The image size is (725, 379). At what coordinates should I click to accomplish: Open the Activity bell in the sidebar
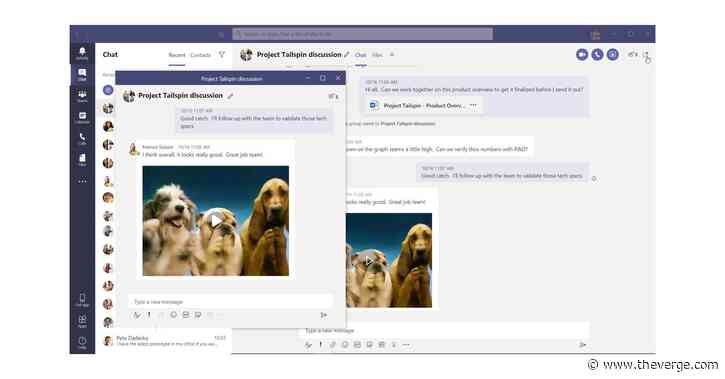[82, 52]
